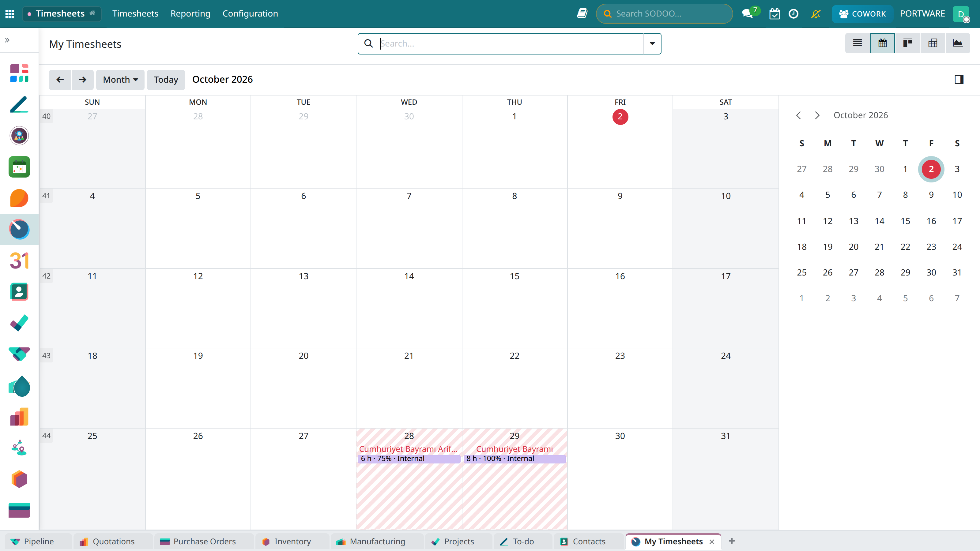Toggle the calendar side panel
980x551 pixels.
pyautogui.click(x=959, y=80)
